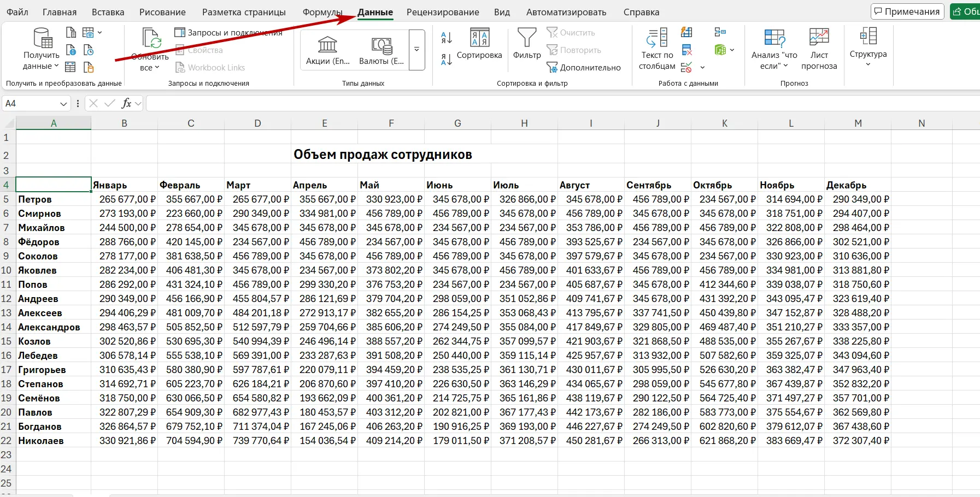Click the From Web data icon
The height and width of the screenshot is (497, 980).
71,50
